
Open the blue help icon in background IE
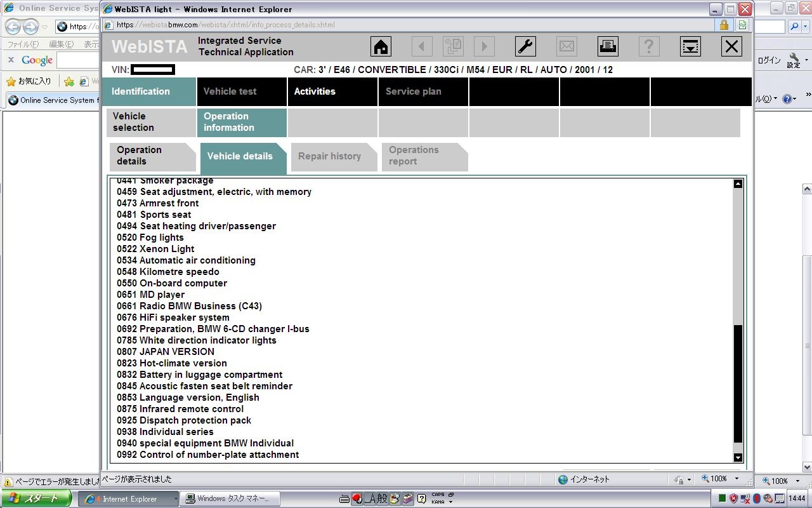pyautogui.click(x=787, y=99)
